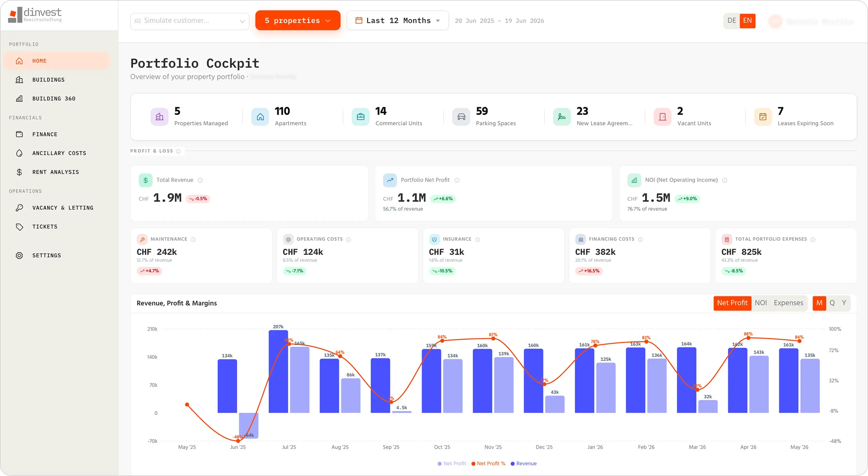Open Vacancy & Letting section
This screenshot has width=868, height=476.
click(x=57, y=208)
